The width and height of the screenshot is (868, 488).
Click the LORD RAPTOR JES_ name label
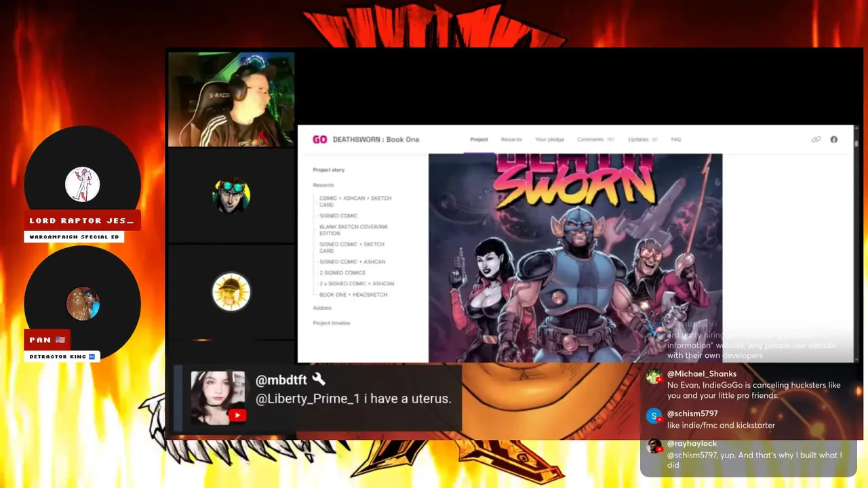point(82,220)
